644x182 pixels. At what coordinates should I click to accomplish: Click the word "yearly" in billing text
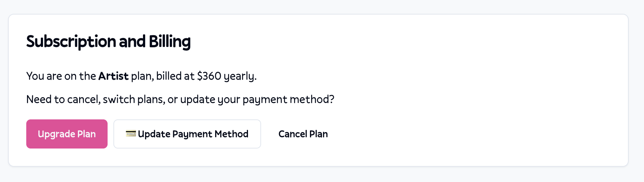[x=240, y=76]
